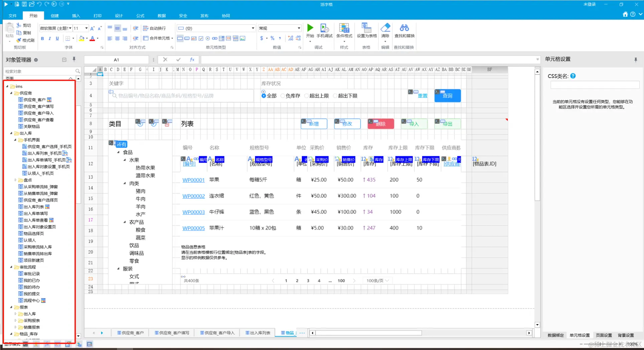Switch to the 创建 ribbon tab

pyautogui.click(x=55, y=16)
